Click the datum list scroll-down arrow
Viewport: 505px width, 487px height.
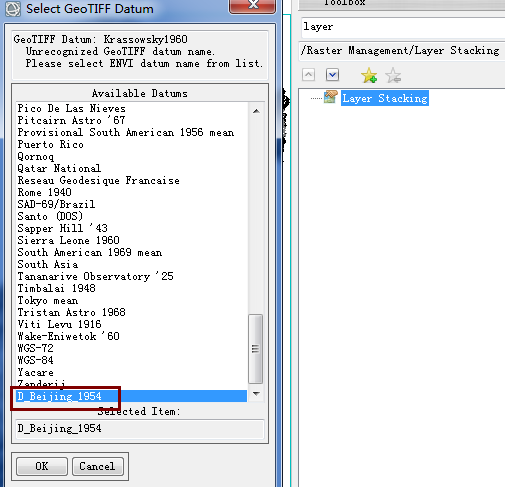[x=256, y=394]
